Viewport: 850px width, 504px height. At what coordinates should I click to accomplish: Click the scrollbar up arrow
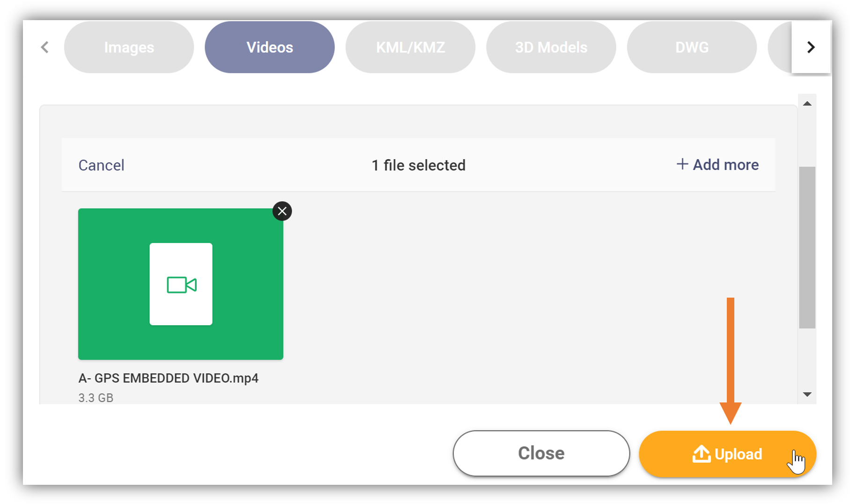(x=807, y=103)
